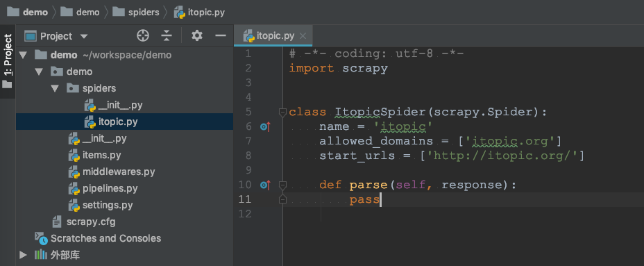
Task: Click the Python icon on itopic.py editor tab
Action: (x=248, y=36)
